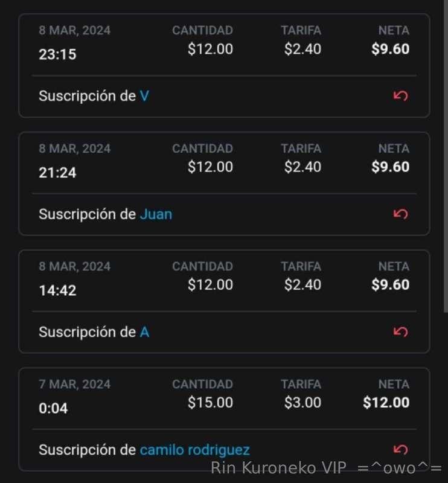Click "Suscripción de" text in Juan's row
Image resolution: width=448 pixels, height=483 pixels.
pyautogui.click(x=87, y=214)
